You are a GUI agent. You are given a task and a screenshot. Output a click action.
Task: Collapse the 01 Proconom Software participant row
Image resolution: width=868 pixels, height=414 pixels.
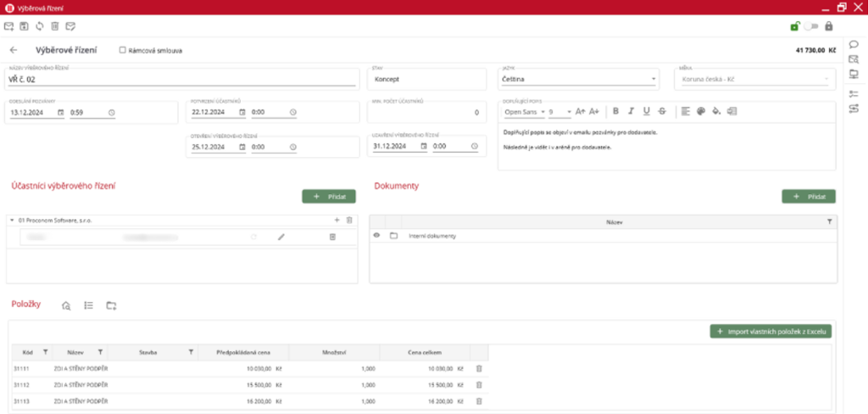12,220
